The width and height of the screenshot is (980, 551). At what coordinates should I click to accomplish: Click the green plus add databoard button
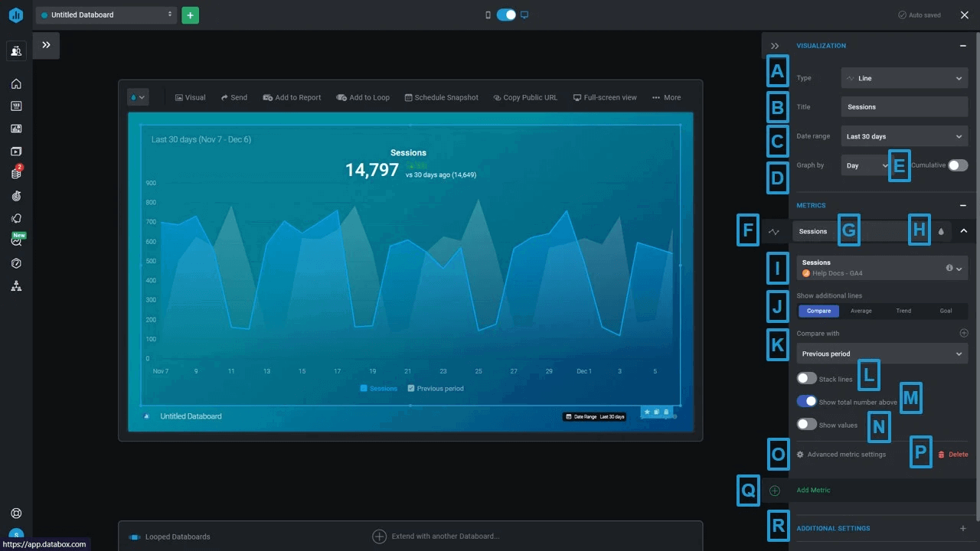pyautogui.click(x=190, y=15)
